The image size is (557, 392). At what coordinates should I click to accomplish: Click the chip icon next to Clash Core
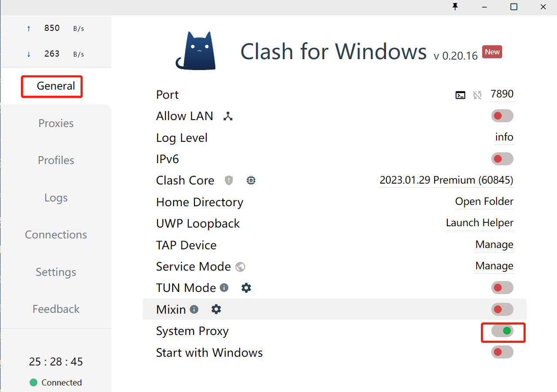(251, 180)
